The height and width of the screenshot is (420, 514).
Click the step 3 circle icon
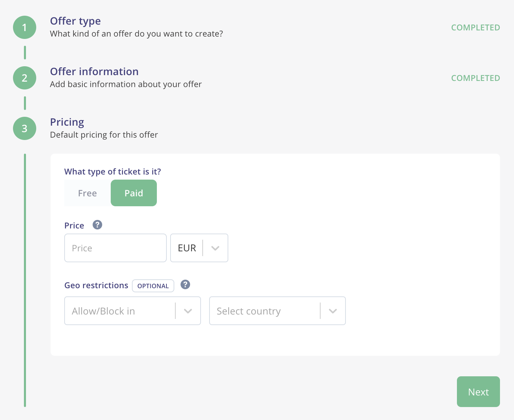click(x=25, y=128)
